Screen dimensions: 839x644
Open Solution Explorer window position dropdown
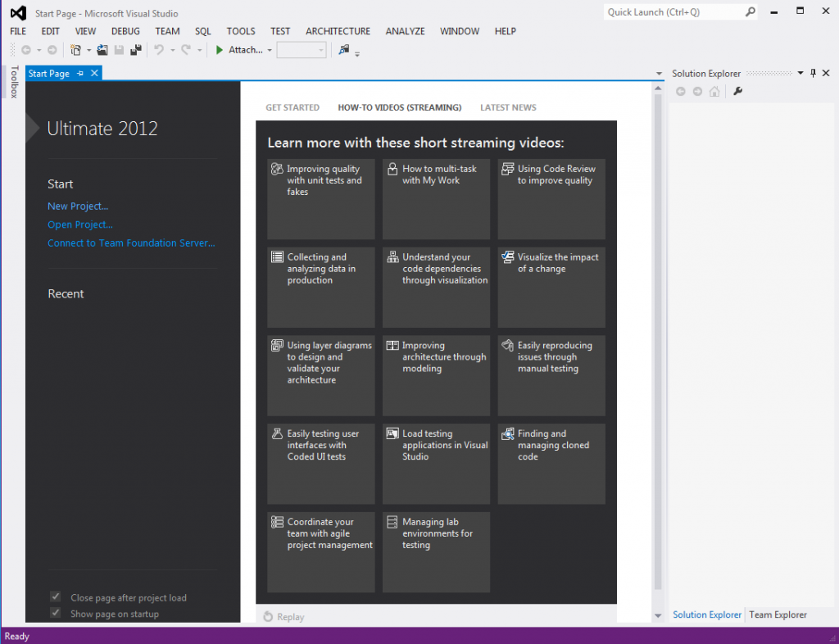pyautogui.click(x=800, y=73)
